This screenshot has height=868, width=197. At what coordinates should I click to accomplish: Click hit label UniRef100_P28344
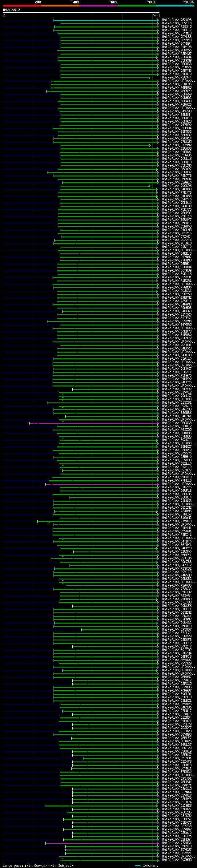click(x=176, y=78)
